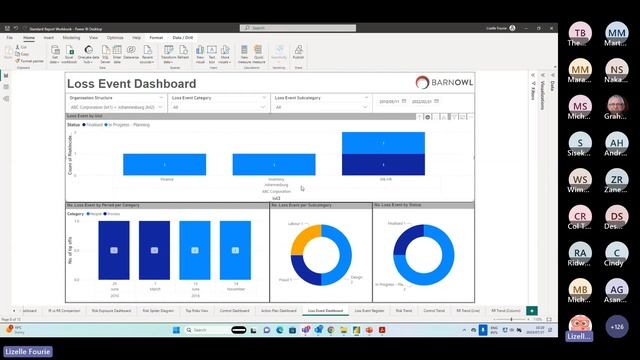Open the Data / Drill ribbon tab
The width and height of the screenshot is (640, 360).
click(x=182, y=38)
